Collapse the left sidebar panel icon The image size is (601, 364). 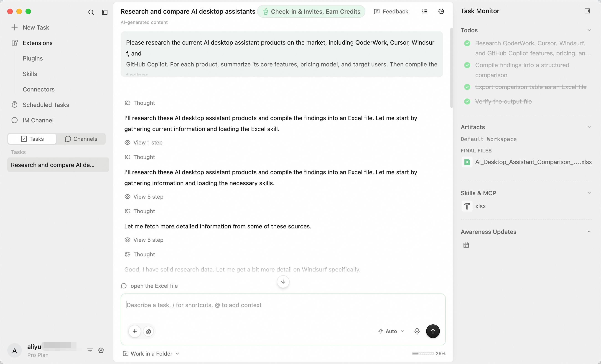[105, 12]
